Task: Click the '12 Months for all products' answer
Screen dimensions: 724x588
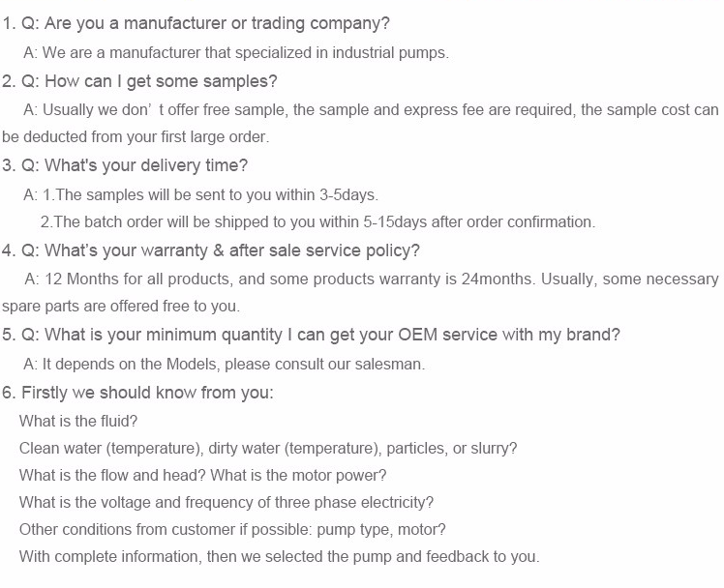Action: coord(372,279)
